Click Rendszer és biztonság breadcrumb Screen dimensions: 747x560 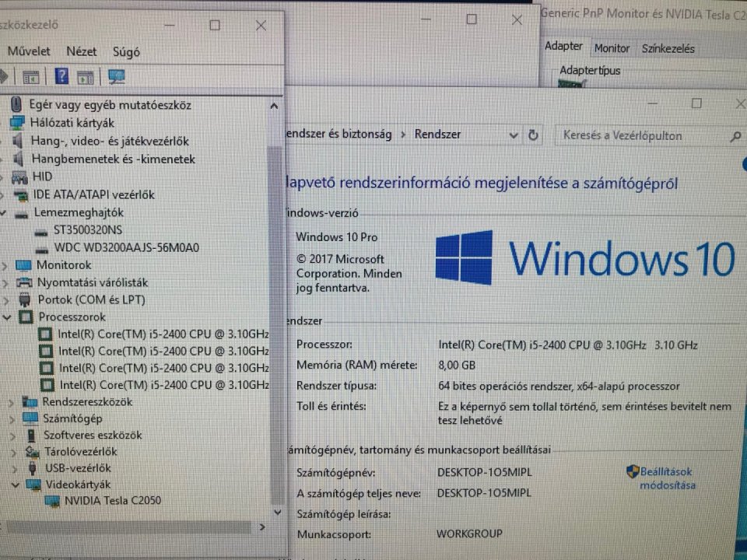click(x=338, y=135)
